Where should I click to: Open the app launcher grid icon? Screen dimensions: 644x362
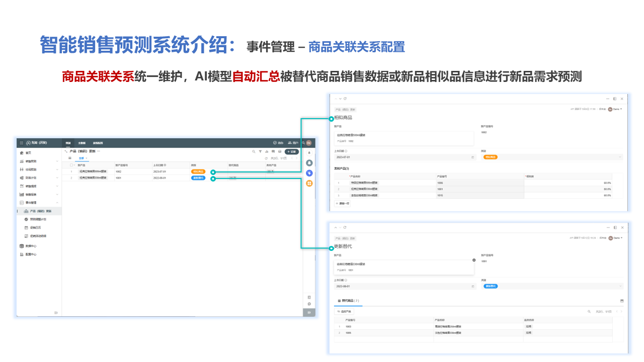pyautogui.click(x=21, y=143)
